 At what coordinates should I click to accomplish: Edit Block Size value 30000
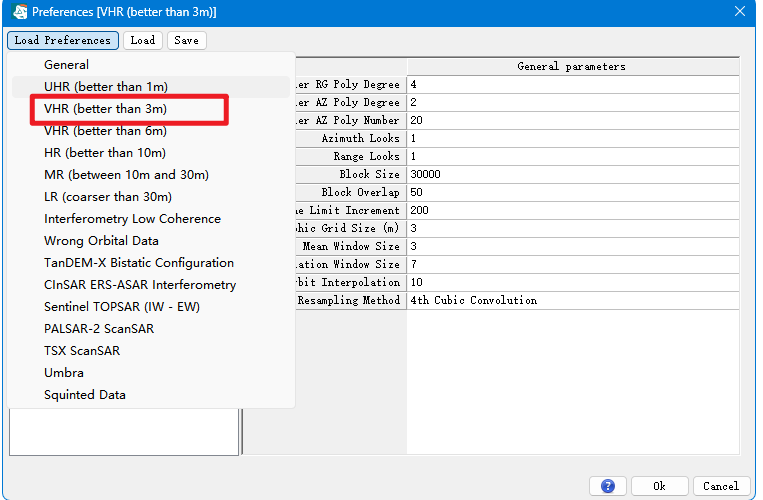point(573,174)
